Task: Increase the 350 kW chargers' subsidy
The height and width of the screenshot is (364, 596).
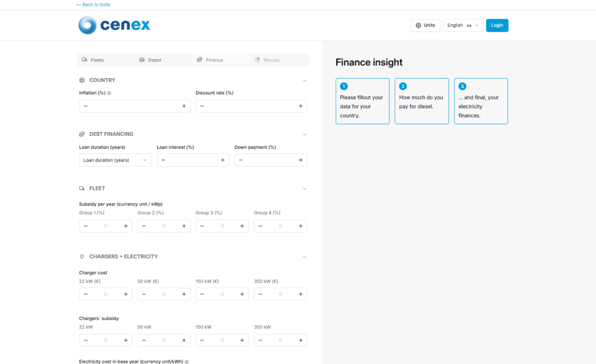Action: click(301, 340)
